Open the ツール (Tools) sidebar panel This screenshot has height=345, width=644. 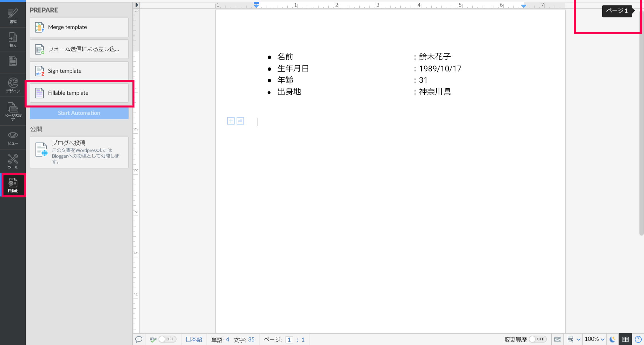tap(13, 161)
